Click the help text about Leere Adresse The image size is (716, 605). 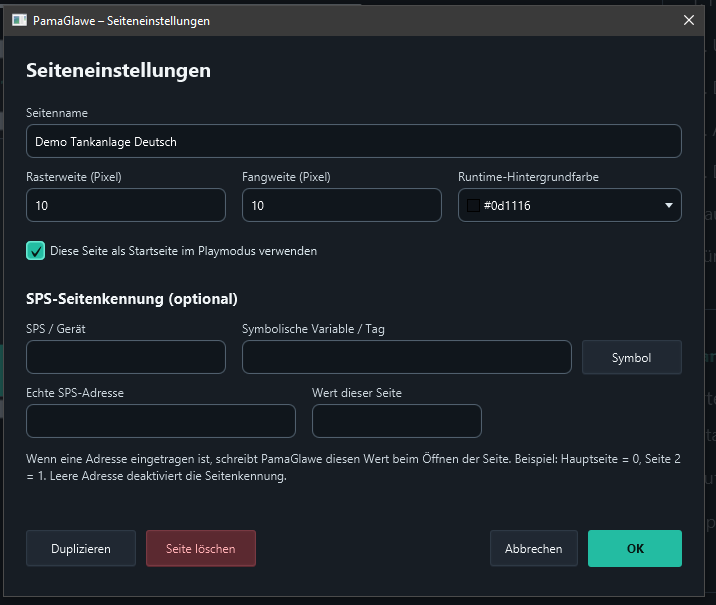point(353,467)
